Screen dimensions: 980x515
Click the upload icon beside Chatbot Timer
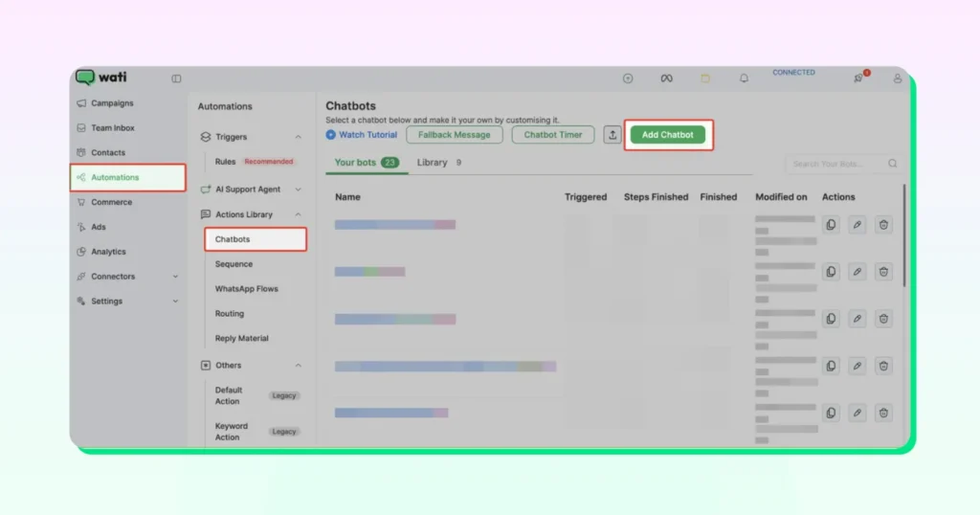click(612, 135)
